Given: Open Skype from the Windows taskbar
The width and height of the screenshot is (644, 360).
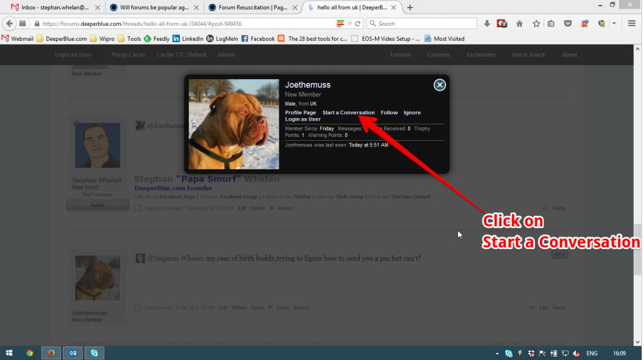Looking at the screenshot, I should click(94, 353).
